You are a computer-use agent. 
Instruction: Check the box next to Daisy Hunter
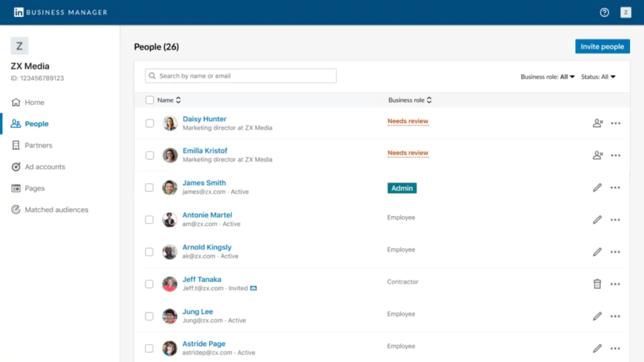point(150,123)
